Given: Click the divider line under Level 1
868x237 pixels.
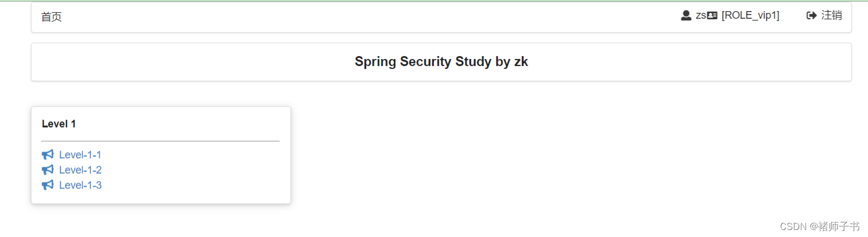Looking at the screenshot, I should 160,141.
